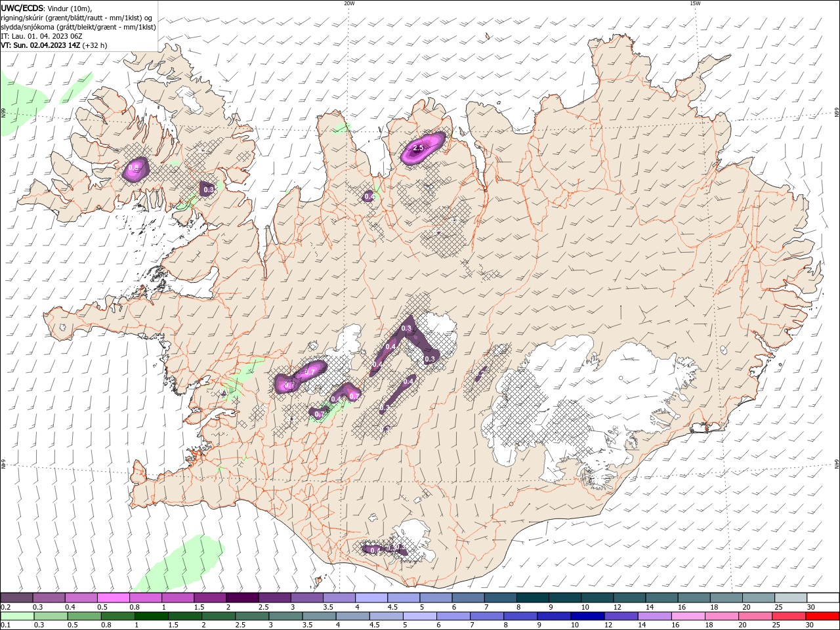Click the darkest green swatch between 1 and 1.5 in bottom legend row

[x=152, y=616]
